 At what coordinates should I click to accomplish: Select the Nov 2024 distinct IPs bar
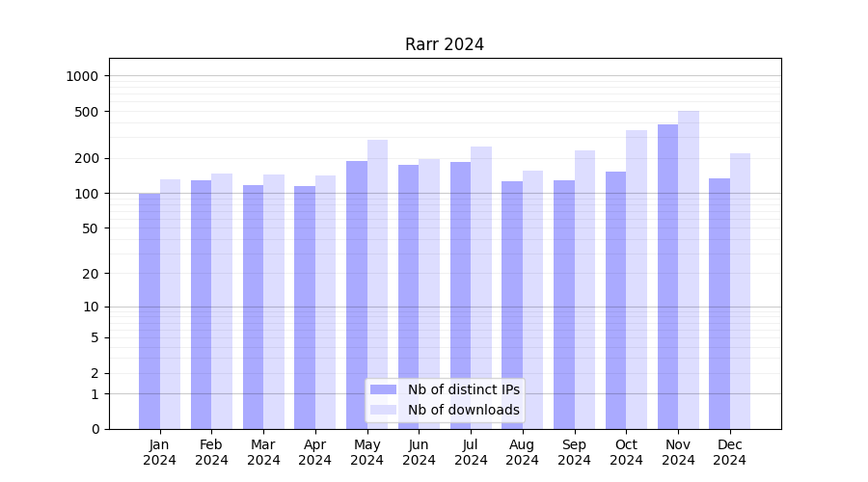tap(667, 277)
